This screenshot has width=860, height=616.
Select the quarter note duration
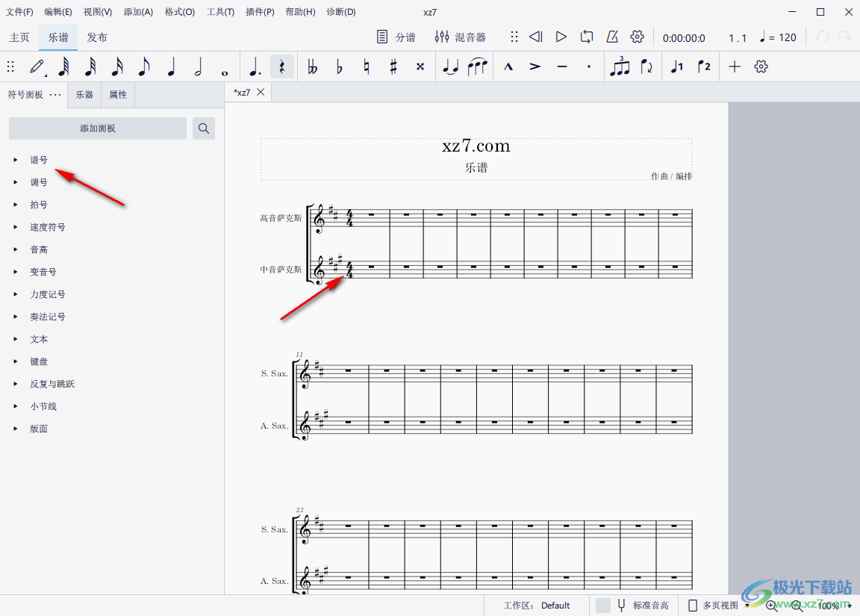pos(171,66)
